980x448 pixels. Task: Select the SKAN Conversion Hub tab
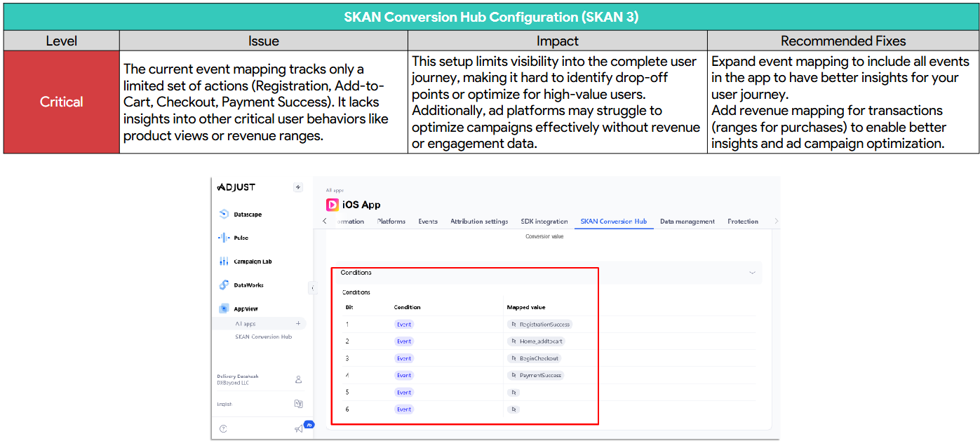tap(614, 222)
